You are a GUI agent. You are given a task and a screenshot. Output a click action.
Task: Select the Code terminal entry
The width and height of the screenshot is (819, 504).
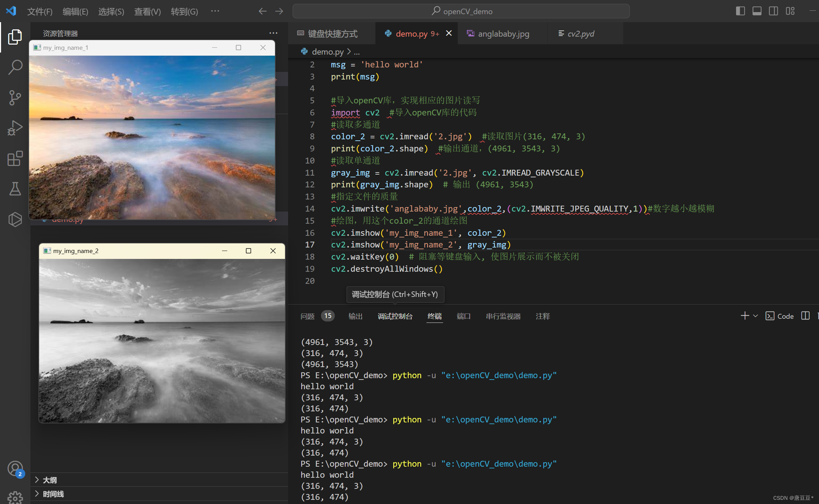pos(780,316)
